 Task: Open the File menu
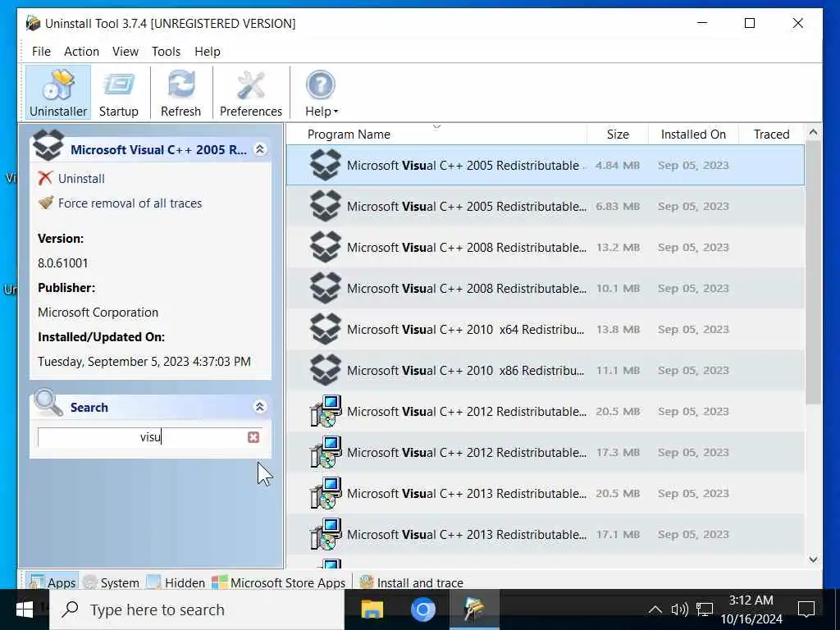pos(41,52)
